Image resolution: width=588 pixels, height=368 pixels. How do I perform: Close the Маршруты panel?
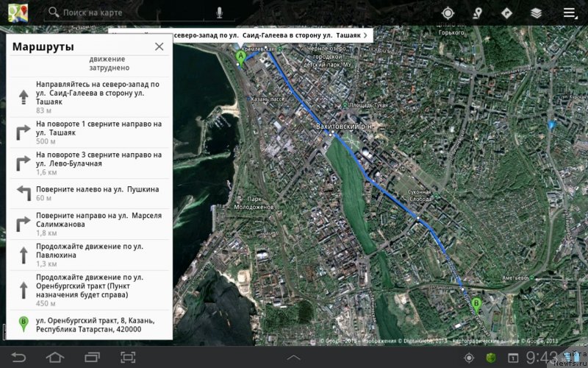pyautogui.click(x=159, y=46)
